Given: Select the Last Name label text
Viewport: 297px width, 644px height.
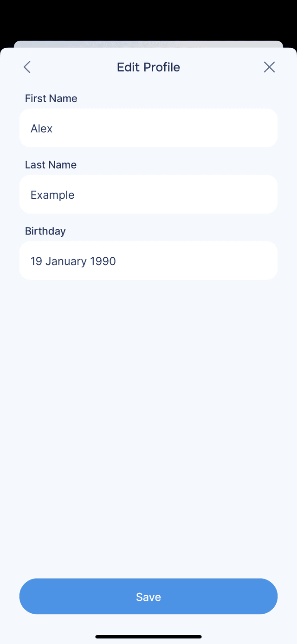Looking at the screenshot, I should pyautogui.click(x=51, y=164).
